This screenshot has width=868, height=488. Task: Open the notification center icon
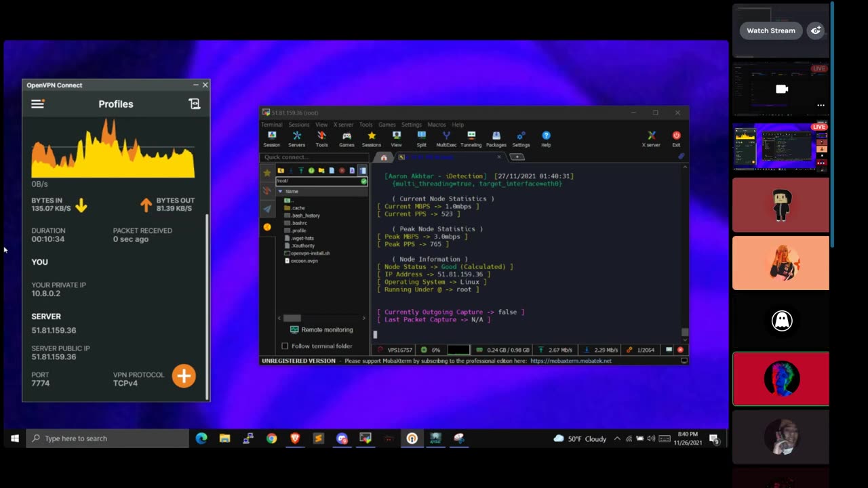pyautogui.click(x=714, y=439)
